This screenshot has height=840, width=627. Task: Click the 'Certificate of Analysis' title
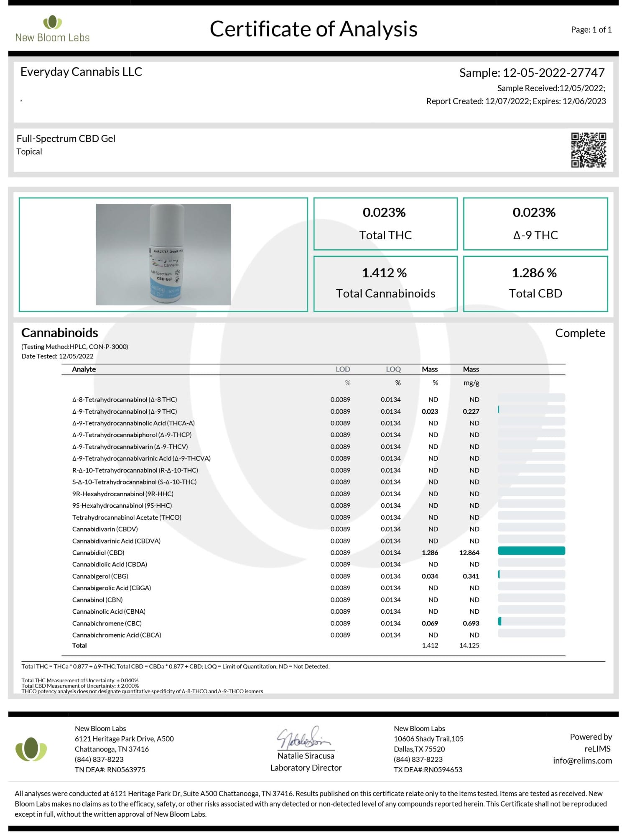point(313,29)
